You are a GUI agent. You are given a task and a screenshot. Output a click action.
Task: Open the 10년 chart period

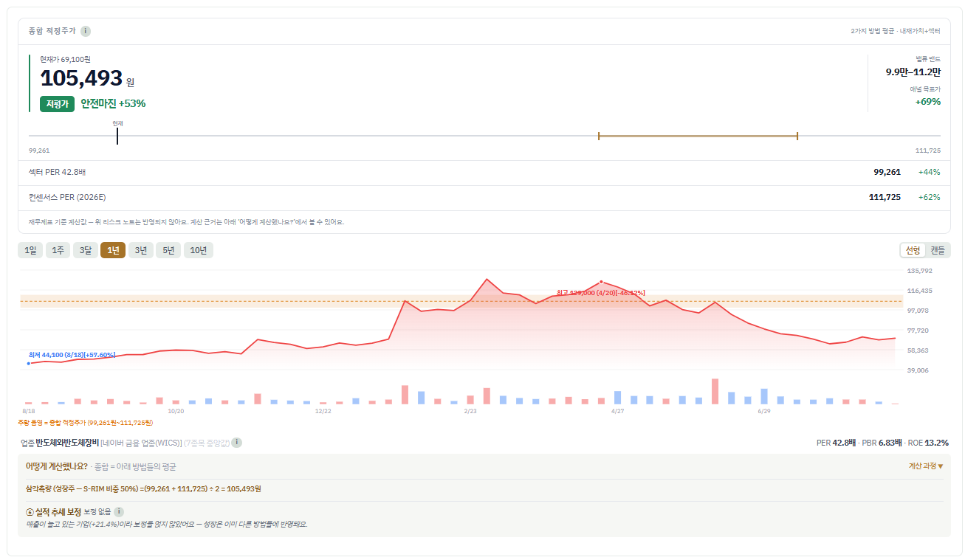click(199, 250)
